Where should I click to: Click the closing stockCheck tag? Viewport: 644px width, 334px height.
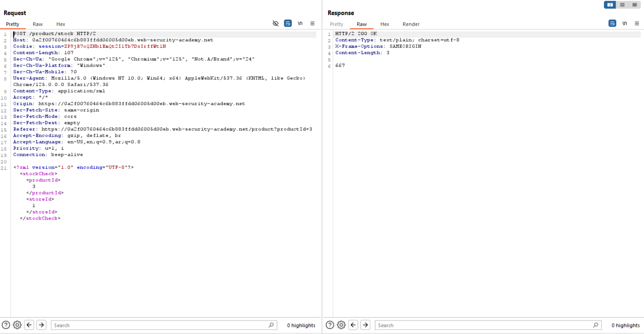pos(40,218)
